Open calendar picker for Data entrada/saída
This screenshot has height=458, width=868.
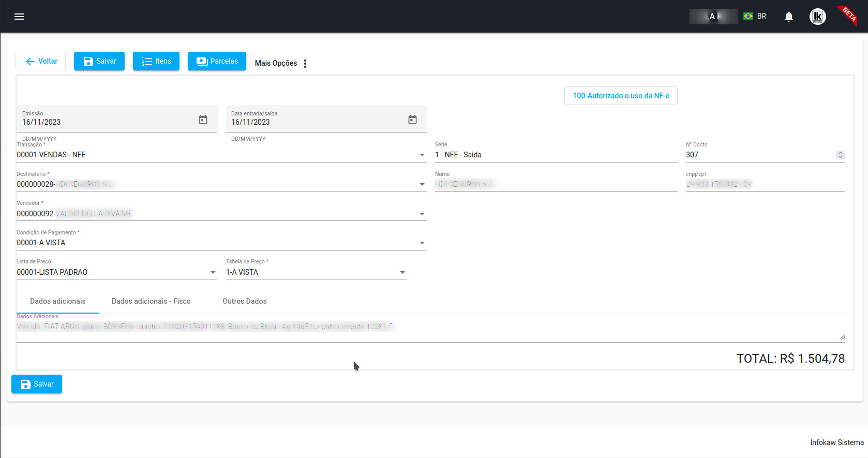[412, 120]
